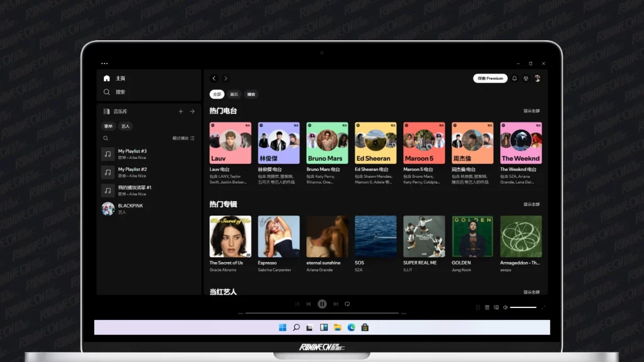Click the plus icon to create playlist

click(x=180, y=111)
